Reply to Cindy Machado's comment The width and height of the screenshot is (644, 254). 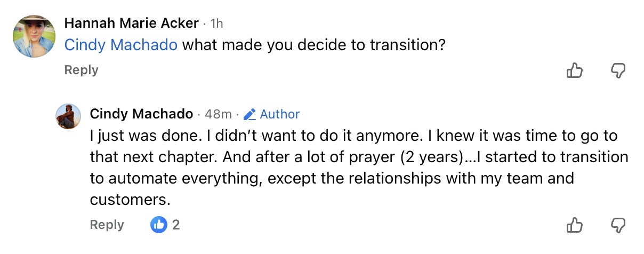(x=107, y=225)
